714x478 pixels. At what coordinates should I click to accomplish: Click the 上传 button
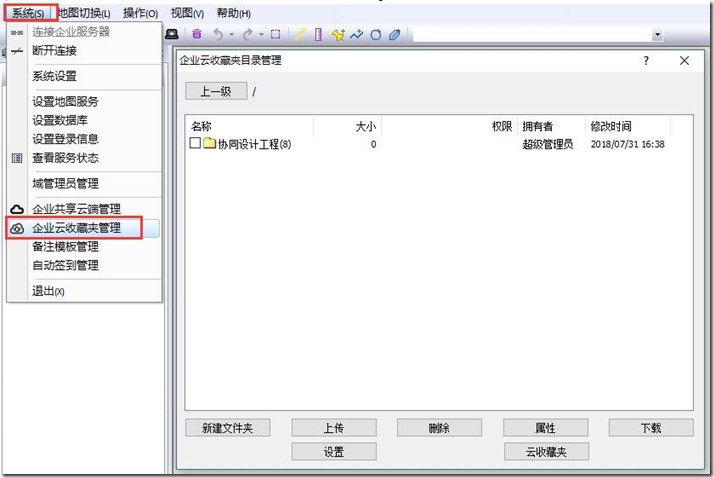(334, 428)
